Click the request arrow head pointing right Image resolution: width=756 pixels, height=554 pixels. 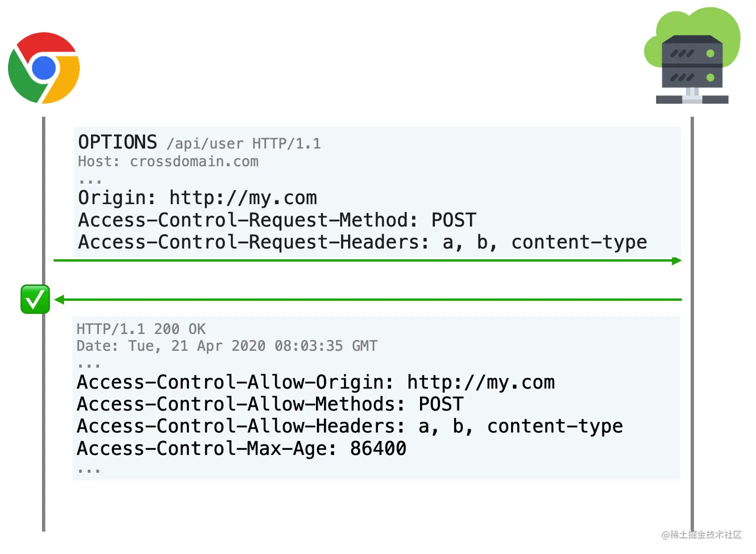tap(676, 261)
